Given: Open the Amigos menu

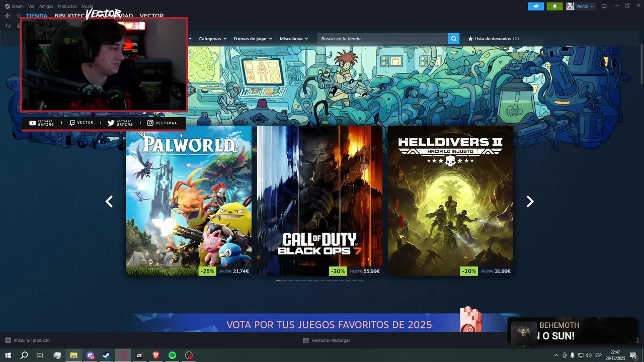Looking at the screenshot, I should click(46, 6).
